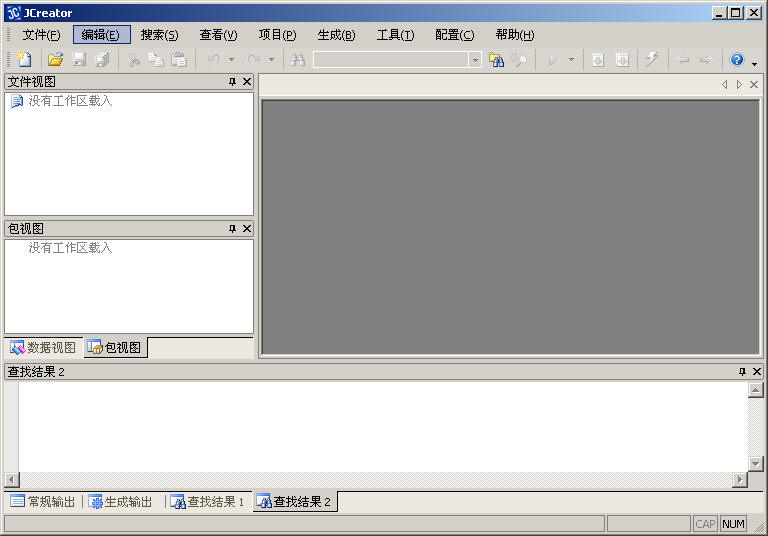Click the Save All toolbar icon
This screenshot has height=536, width=768.
click(x=102, y=60)
